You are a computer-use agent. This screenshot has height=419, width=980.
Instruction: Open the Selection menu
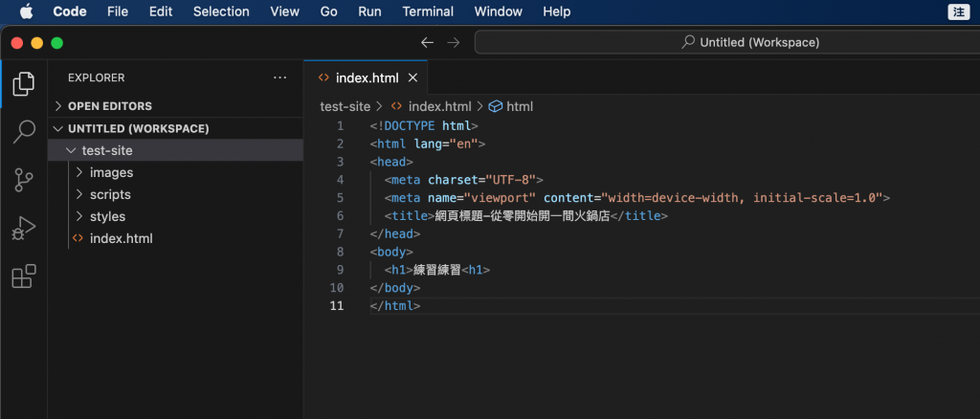[x=221, y=11]
